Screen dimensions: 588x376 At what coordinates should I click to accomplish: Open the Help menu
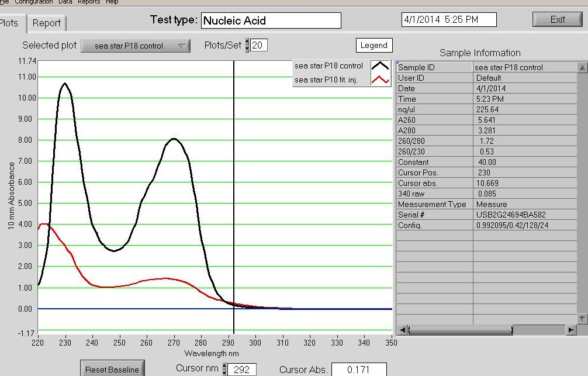tap(112, 2)
